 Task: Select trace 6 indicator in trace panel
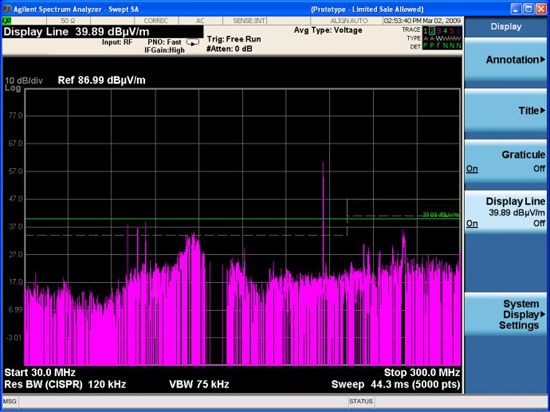458,31
